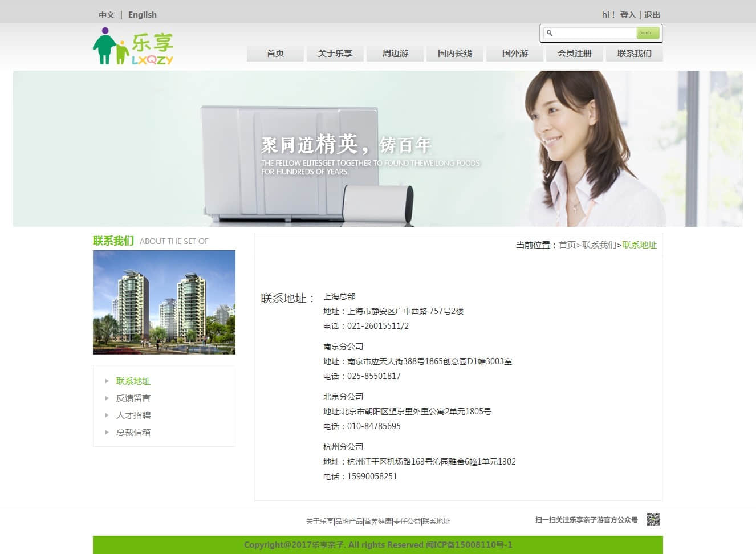This screenshot has height=554, width=756.
Task: Open the 首页 navigation tab
Action: [x=275, y=54]
